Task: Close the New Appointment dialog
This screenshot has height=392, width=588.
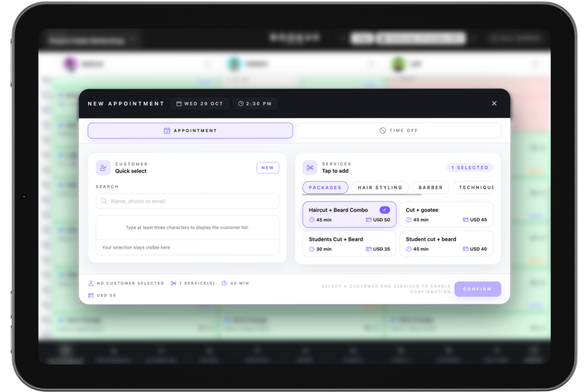Action: click(494, 104)
